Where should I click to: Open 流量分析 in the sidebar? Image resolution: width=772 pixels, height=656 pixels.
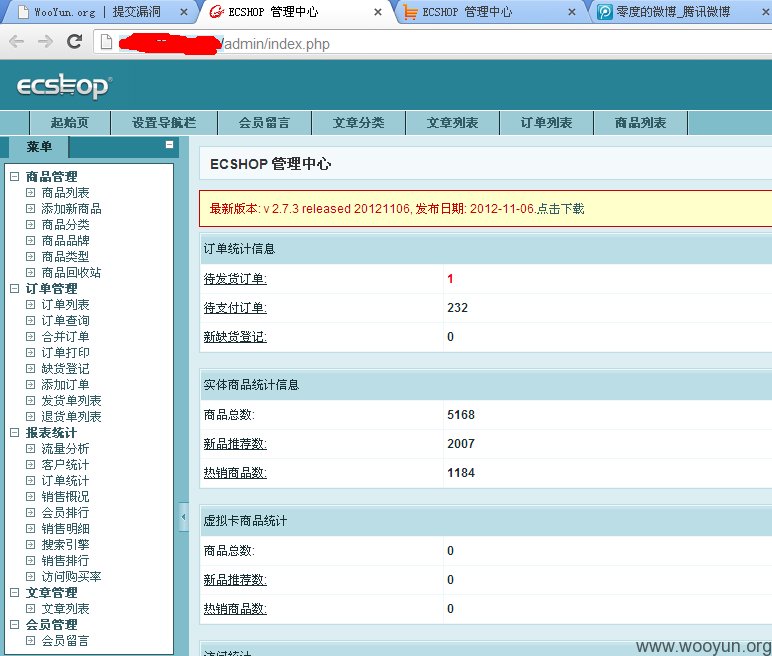[65, 449]
